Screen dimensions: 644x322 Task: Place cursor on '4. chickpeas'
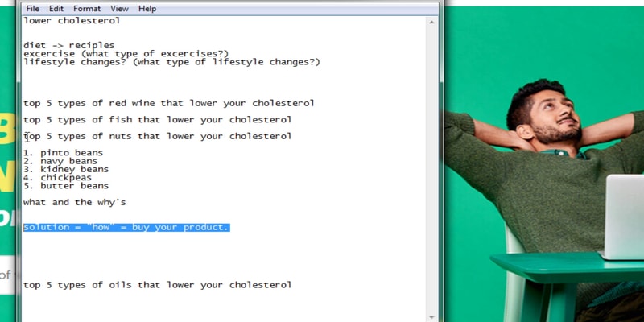click(x=60, y=178)
